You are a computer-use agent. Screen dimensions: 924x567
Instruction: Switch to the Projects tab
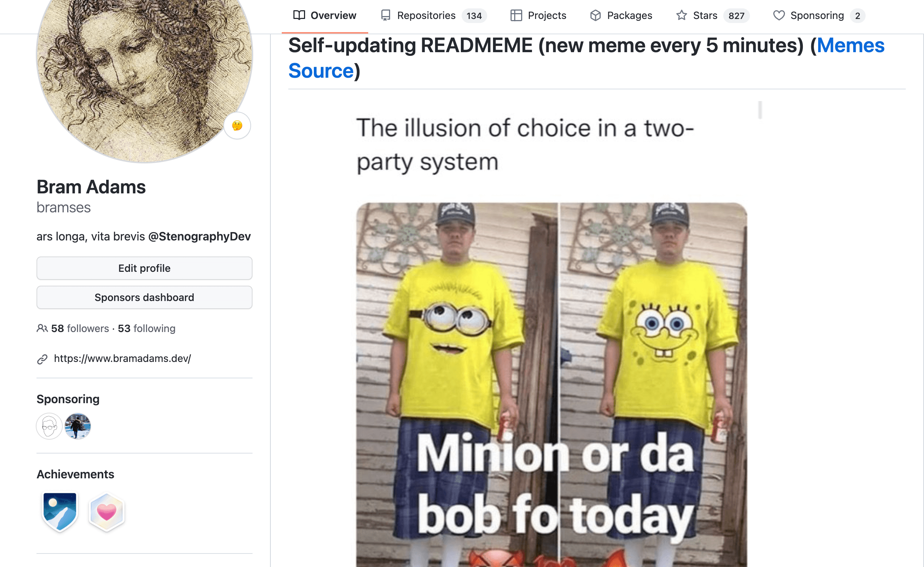[538, 15]
